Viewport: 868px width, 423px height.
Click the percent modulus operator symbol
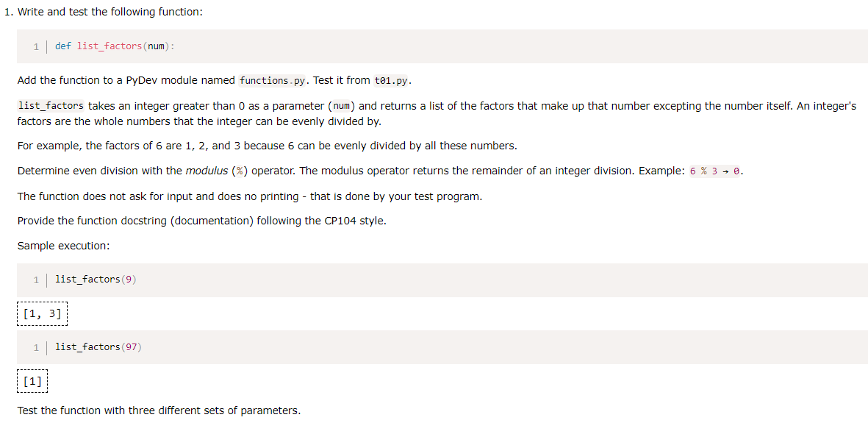pyautogui.click(x=240, y=171)
